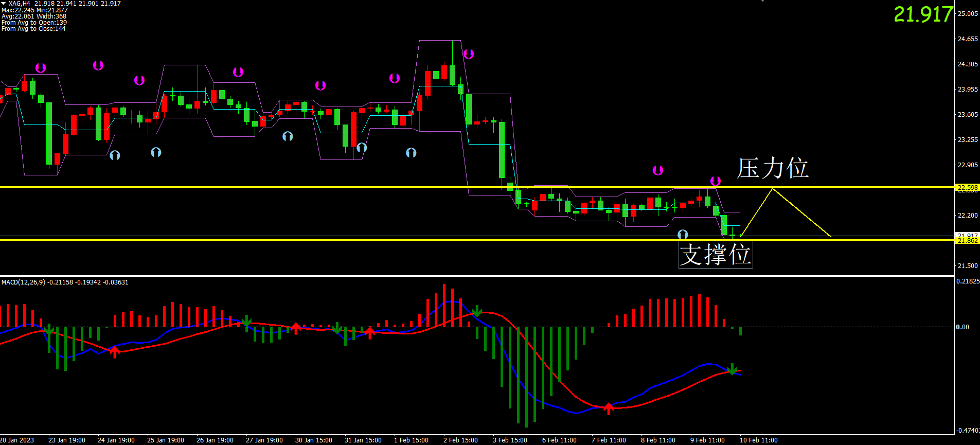Select the red MACD up arrow near 24 Jan
Viewport: 980px width, 445px height.
(x=115, y=351)
